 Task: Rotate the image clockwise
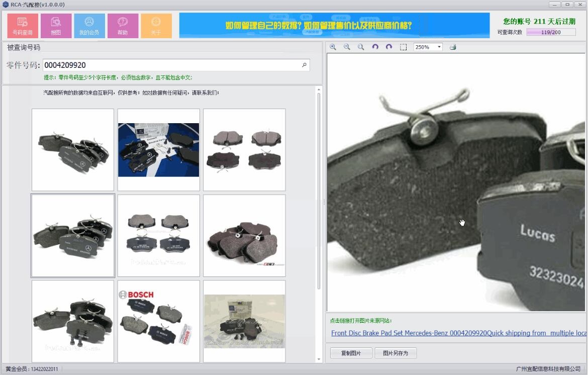[x=389, y=47]
